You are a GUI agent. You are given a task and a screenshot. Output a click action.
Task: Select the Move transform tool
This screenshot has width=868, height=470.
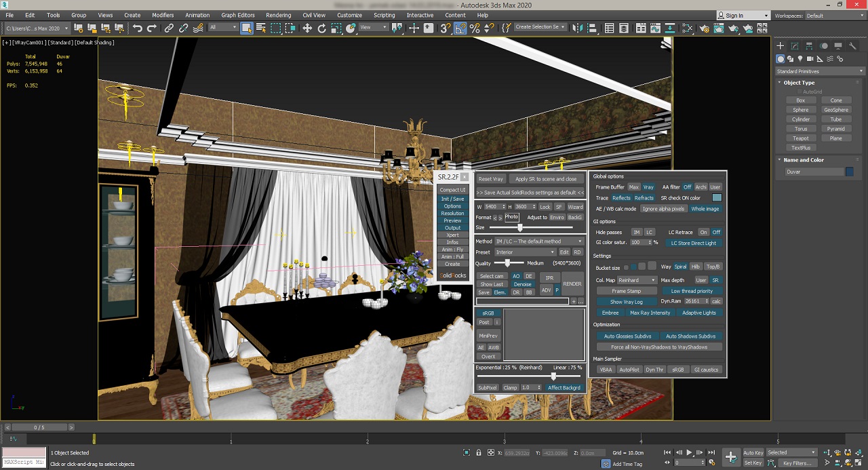pyautogui.click(x=307, y=28)
